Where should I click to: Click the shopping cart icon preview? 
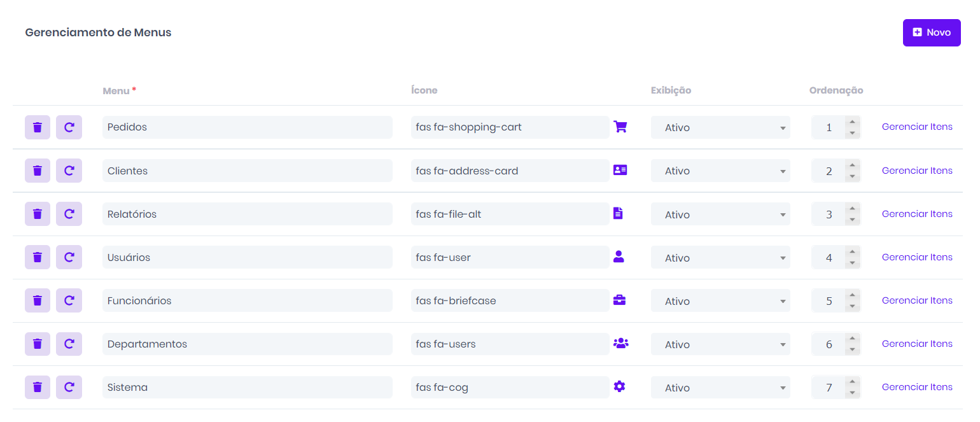click(x=620, y=127)
